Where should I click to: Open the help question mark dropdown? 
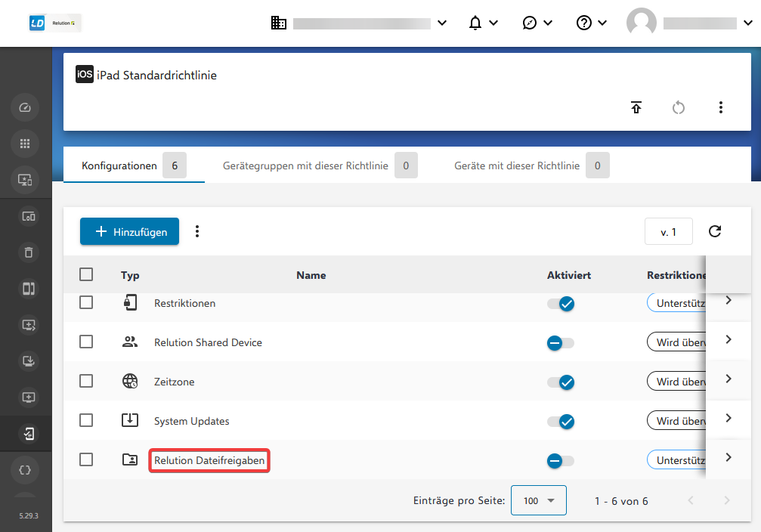pyautogui.click(x=592, y=23)
